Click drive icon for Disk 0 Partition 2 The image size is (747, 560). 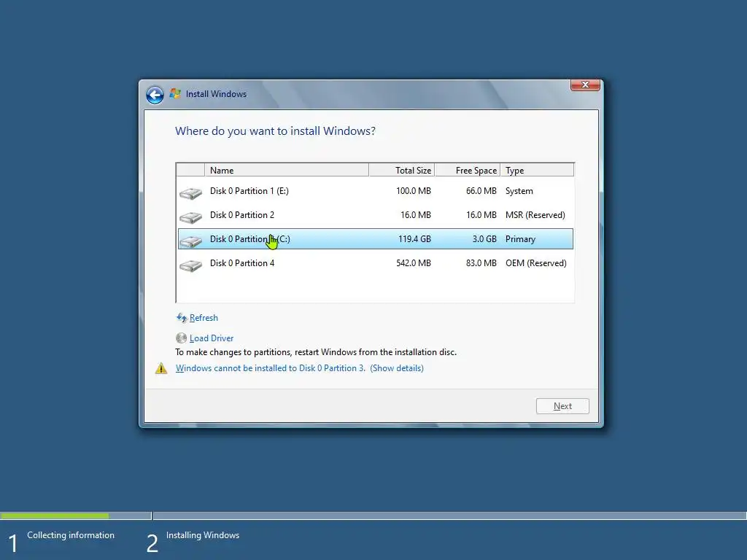pos(190,217)
